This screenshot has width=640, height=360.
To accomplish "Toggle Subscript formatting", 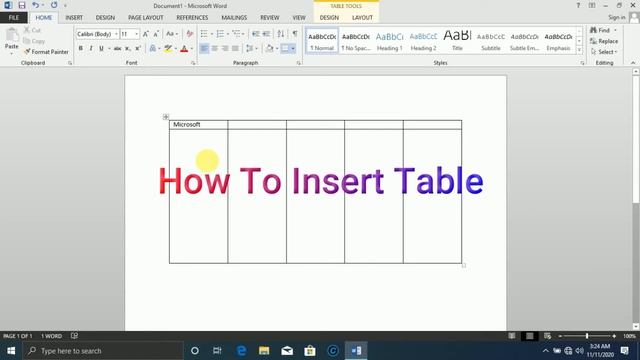I will (x=127, y=49).
